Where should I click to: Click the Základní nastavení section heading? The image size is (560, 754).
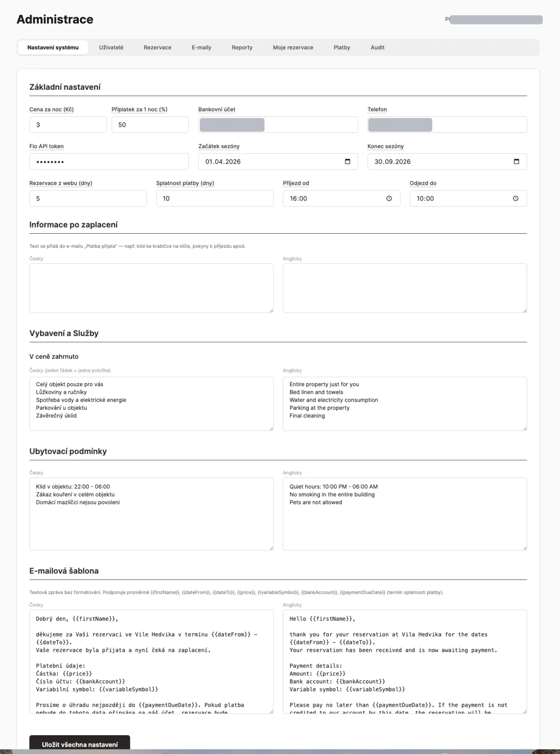(x=65, y=87)
